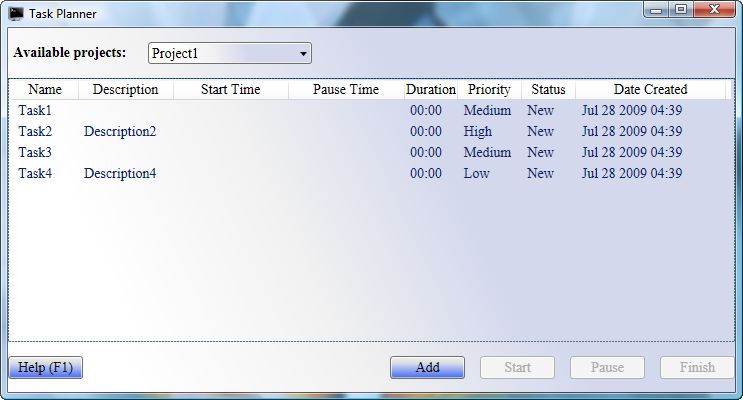Sort tasks by Status column header

548,90
